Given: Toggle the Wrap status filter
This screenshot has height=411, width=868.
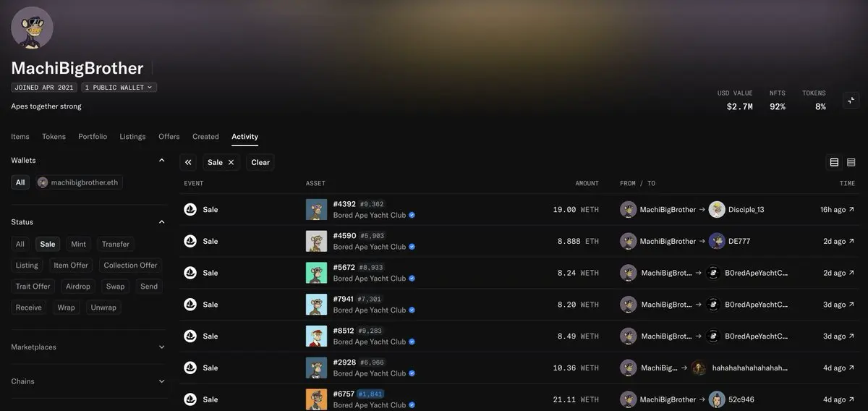Looking at the screenshot, I should coord(66,308).
